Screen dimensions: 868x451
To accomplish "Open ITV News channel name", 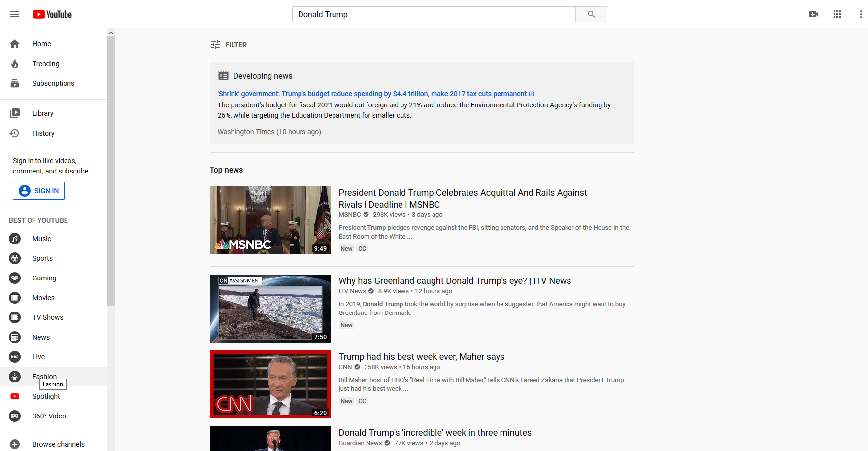I will point(352,291).
